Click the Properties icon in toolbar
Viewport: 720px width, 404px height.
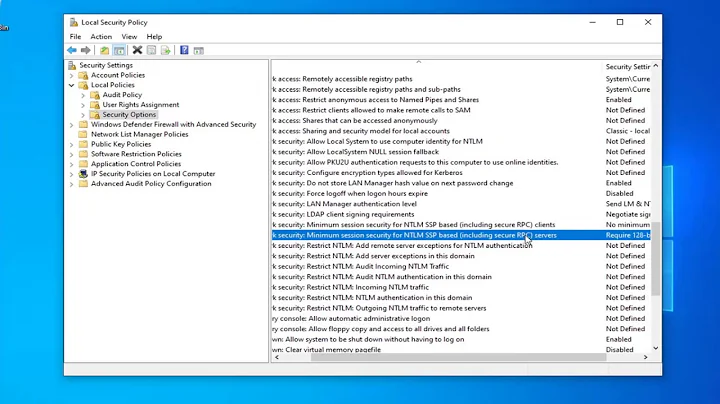[x=152, y=50]
